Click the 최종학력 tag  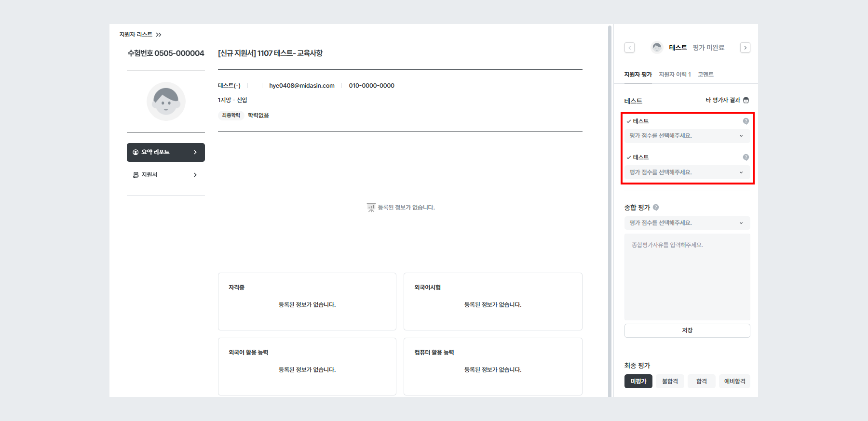coord(231,116)
